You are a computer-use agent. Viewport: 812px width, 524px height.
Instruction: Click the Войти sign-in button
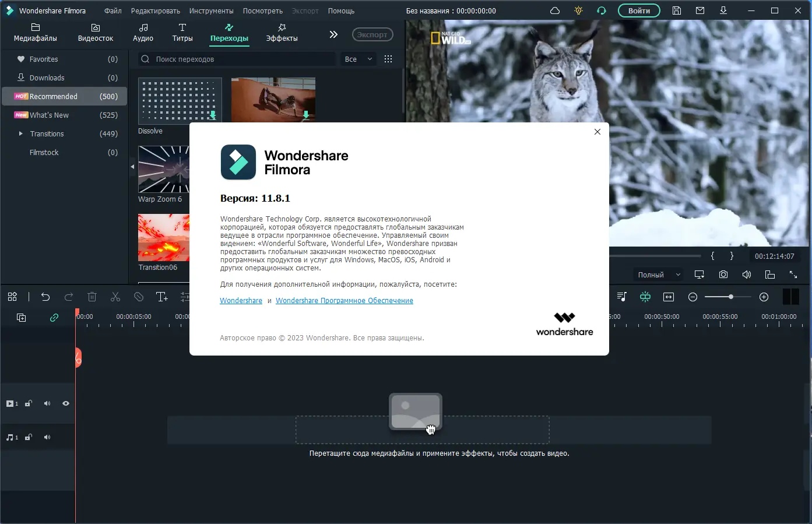pyautogui.click(x=639, y=10)
